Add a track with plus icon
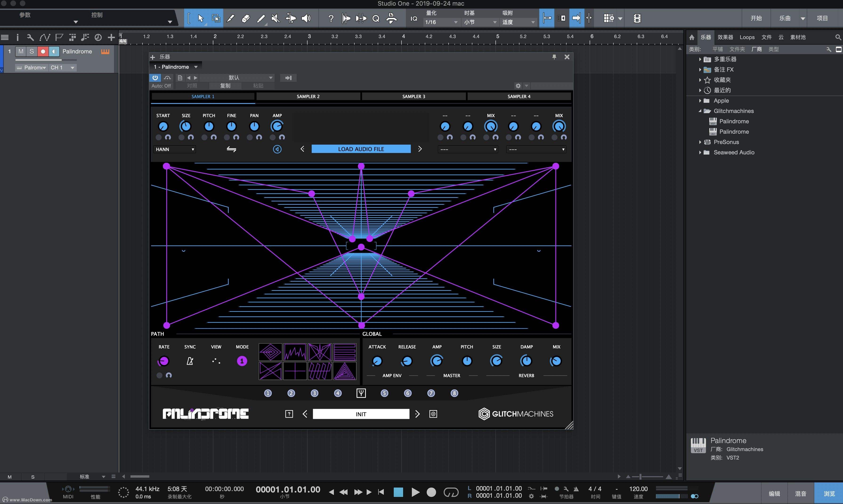Viewport: 843px width, 504px height. pos(111,37)
